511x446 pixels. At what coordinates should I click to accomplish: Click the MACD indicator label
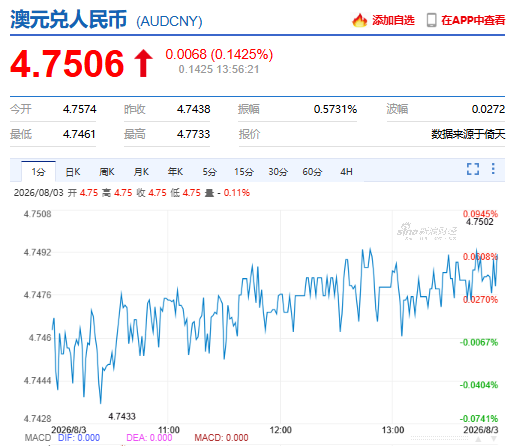pos(38,438)
